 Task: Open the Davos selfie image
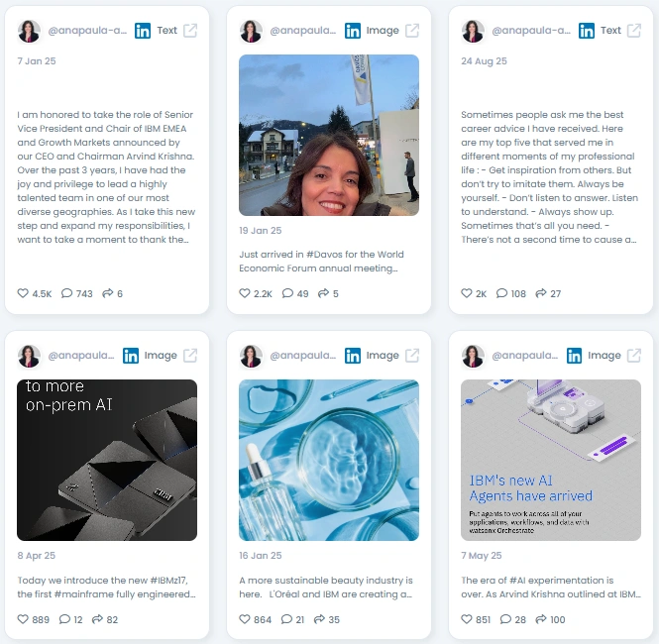click(x=329, y=136)
